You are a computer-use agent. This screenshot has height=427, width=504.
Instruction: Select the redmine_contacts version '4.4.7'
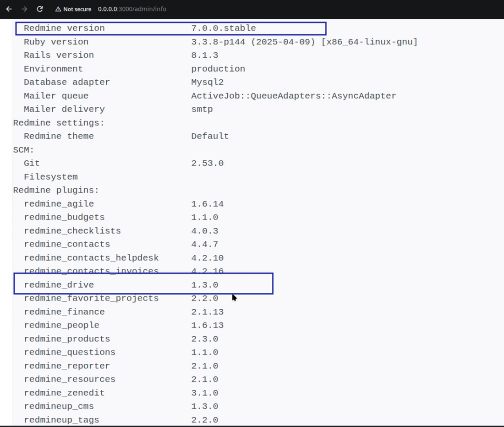[205, 244]
